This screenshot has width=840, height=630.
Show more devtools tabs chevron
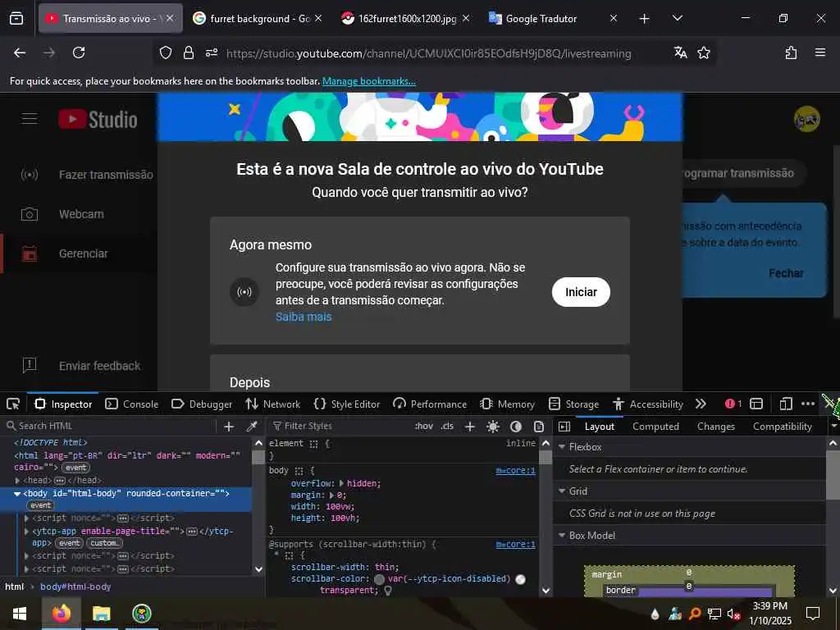(x=701, y=404)
